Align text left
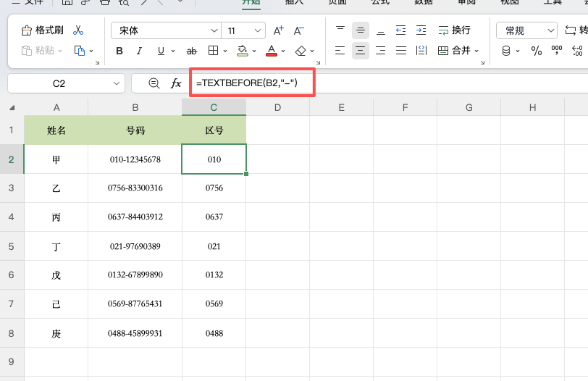This screenshot has width=588, height=381. (340, 50)
